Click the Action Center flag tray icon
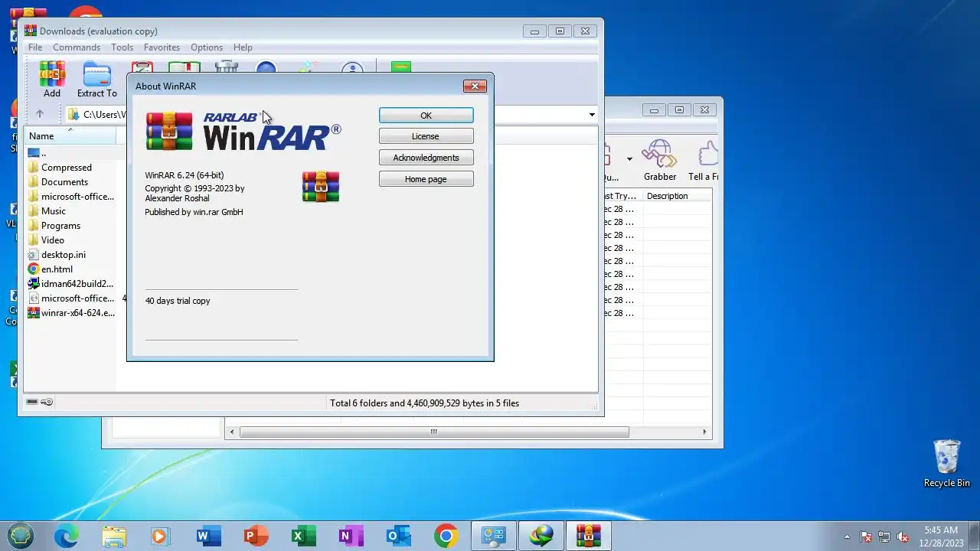Image resolution: width=980 pixels, height=551 pixels. point(866,536)
